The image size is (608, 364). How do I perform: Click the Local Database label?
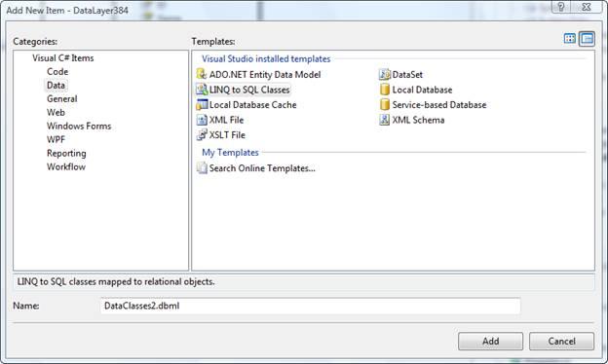(422, 90)
